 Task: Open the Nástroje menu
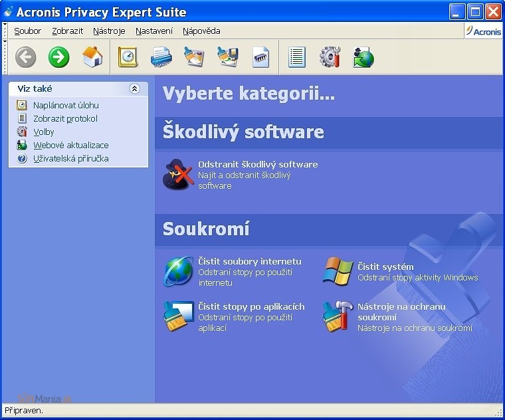click(109, 31)
